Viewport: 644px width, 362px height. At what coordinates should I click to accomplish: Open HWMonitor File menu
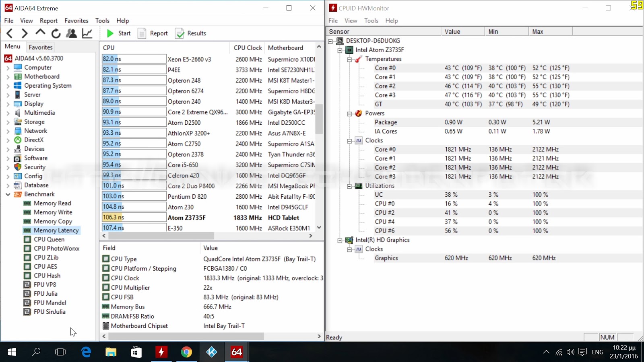[x=333, y=21]
